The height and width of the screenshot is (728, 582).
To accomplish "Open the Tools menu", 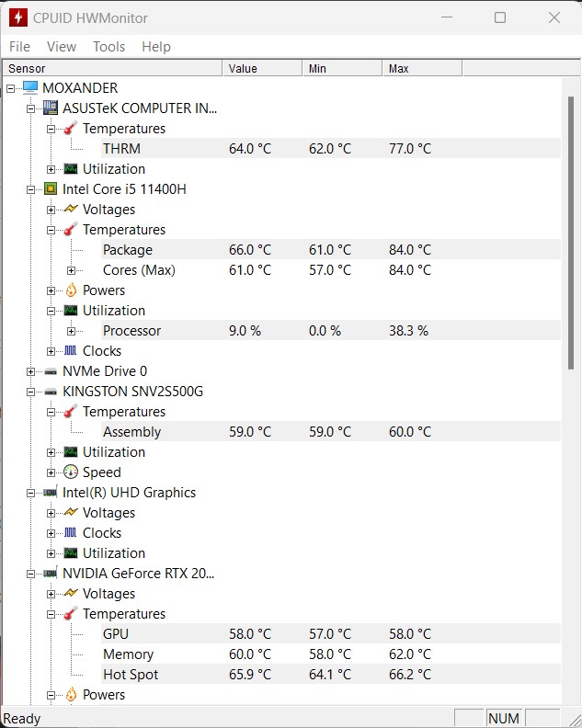I will (x=108, y=47).
